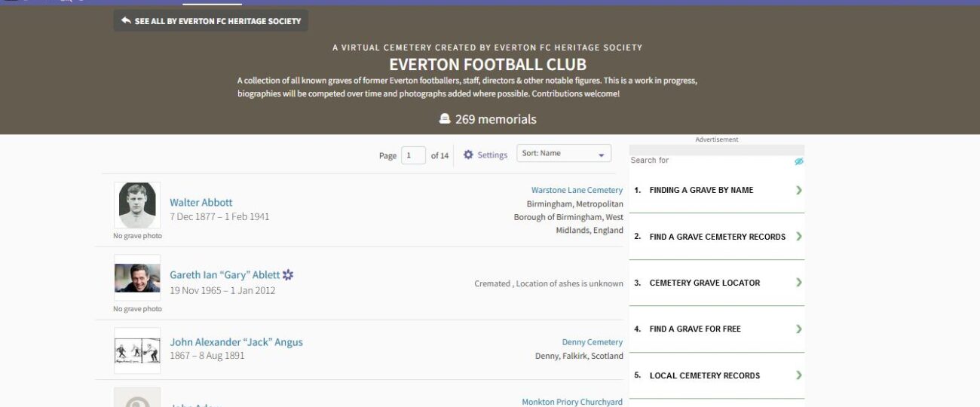Screen dimensions: 980x407
Task: Open the Warstone Lane Cemetery link
Action: 577,190
